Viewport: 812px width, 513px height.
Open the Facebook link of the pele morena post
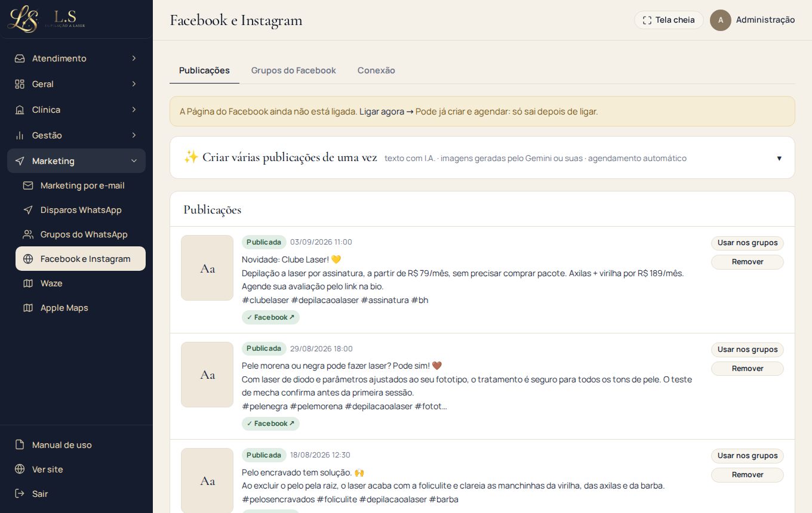coord(270,424)
